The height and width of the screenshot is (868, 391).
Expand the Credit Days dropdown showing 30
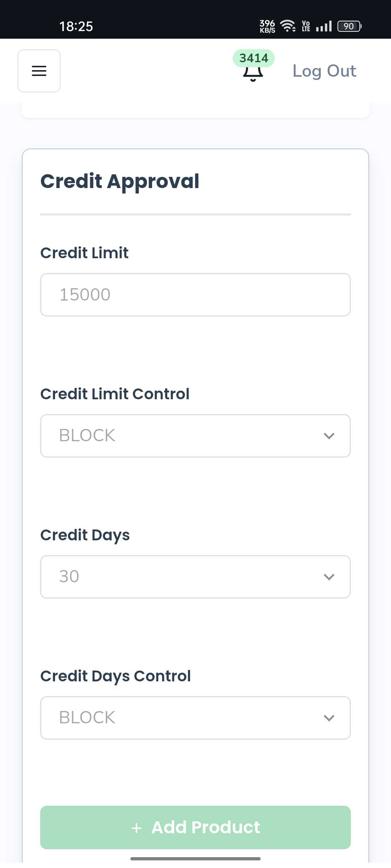(195, 577)
